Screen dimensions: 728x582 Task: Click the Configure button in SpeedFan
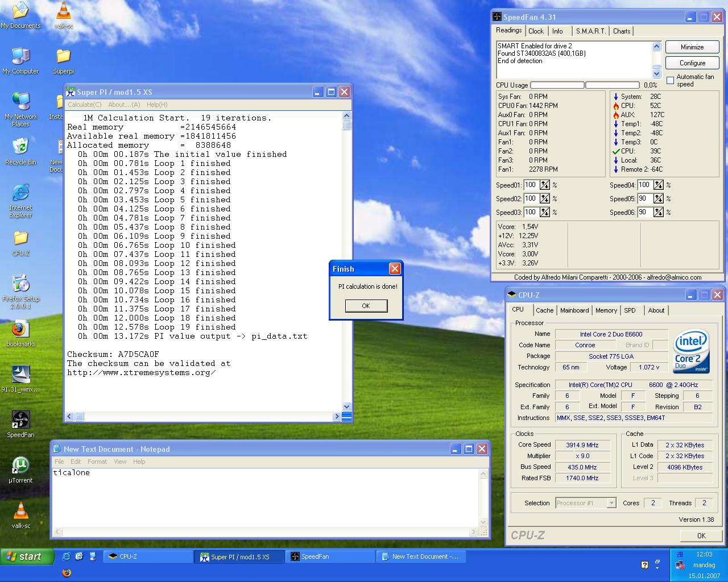coord(692,63)
